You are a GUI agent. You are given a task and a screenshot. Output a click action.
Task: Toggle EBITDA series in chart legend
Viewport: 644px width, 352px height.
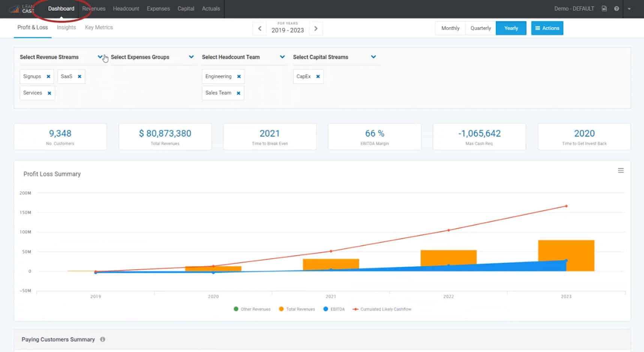334,309
